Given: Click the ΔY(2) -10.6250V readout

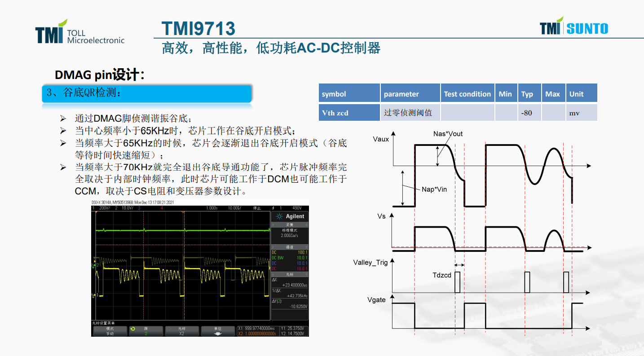Looking at the screenshot, I should 290,303.
